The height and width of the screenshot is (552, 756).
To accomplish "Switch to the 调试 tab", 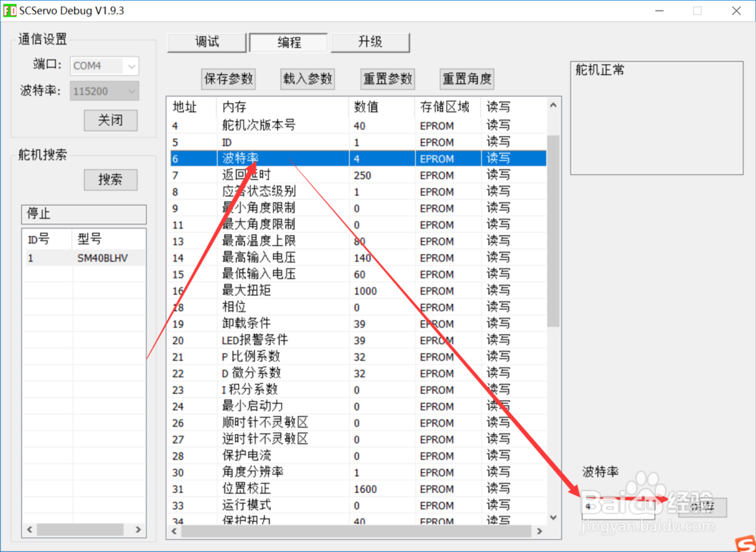I will [207, 42].
